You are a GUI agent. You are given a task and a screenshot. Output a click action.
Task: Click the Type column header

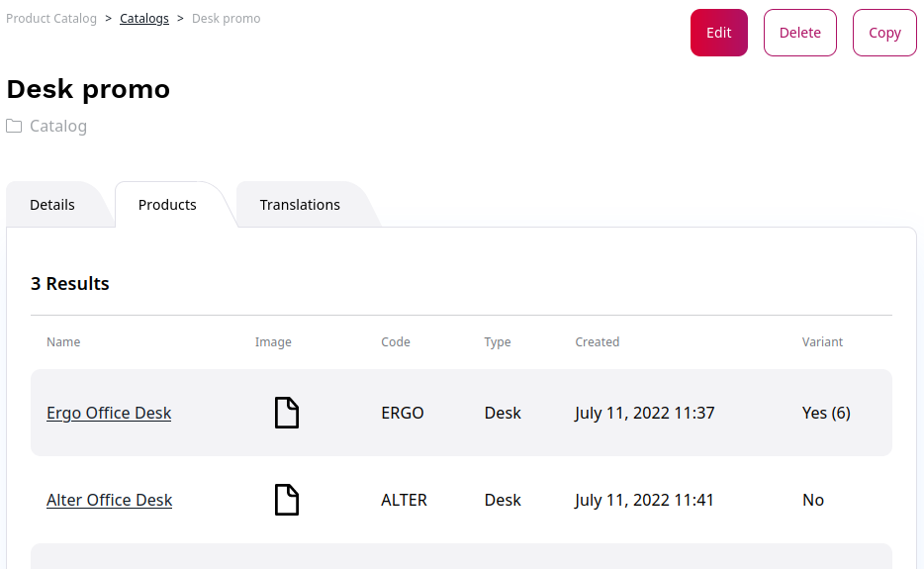(498, 342)
